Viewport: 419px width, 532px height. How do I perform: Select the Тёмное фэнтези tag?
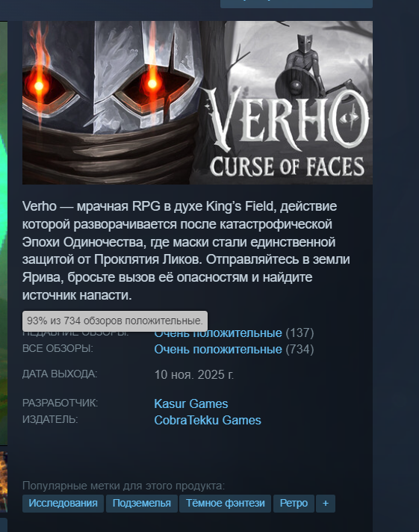tap(225, 503)
